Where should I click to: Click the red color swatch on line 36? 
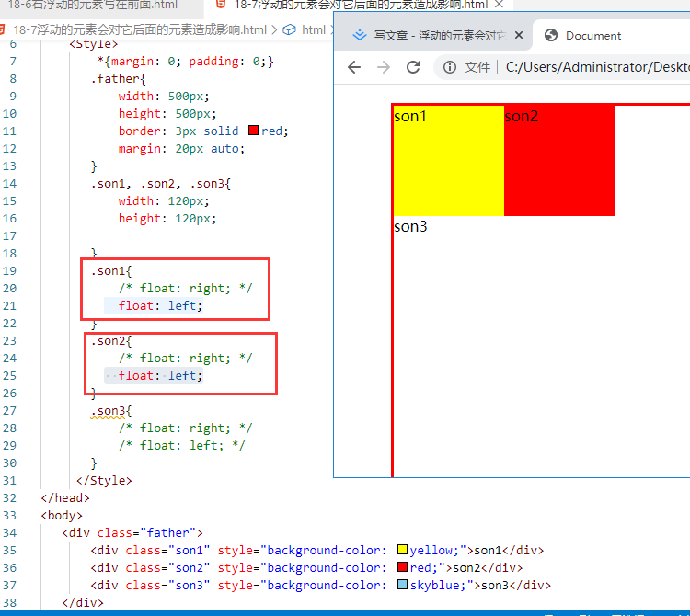pyautogui.click(x=402, y=567)
